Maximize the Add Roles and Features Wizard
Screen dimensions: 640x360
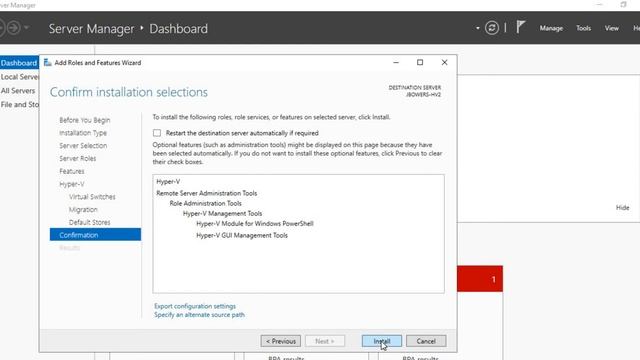click(420, 62)
